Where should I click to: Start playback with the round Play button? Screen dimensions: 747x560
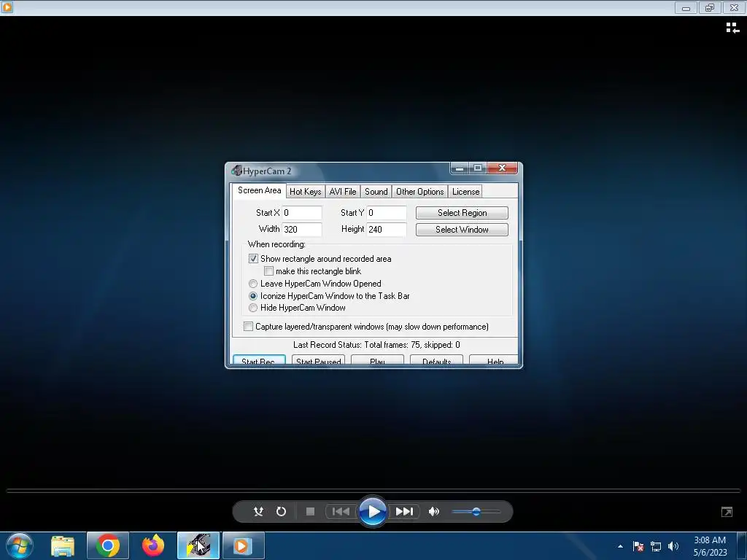(373, 511)
